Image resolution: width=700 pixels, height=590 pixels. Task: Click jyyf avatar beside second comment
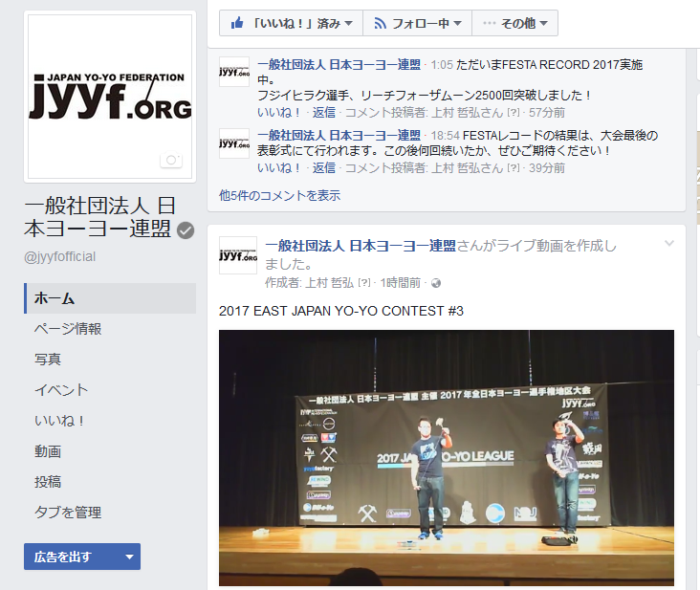(234, 143)
